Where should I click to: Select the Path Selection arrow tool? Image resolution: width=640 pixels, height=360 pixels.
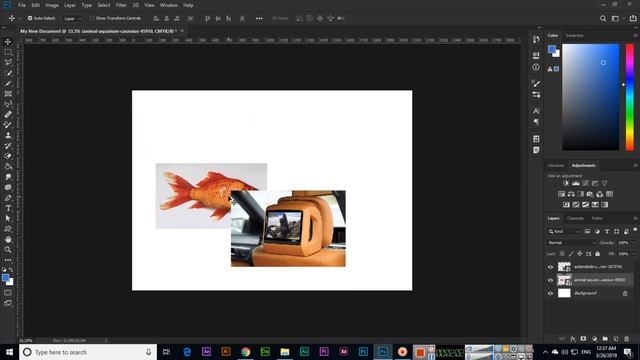tap(8, 218)
